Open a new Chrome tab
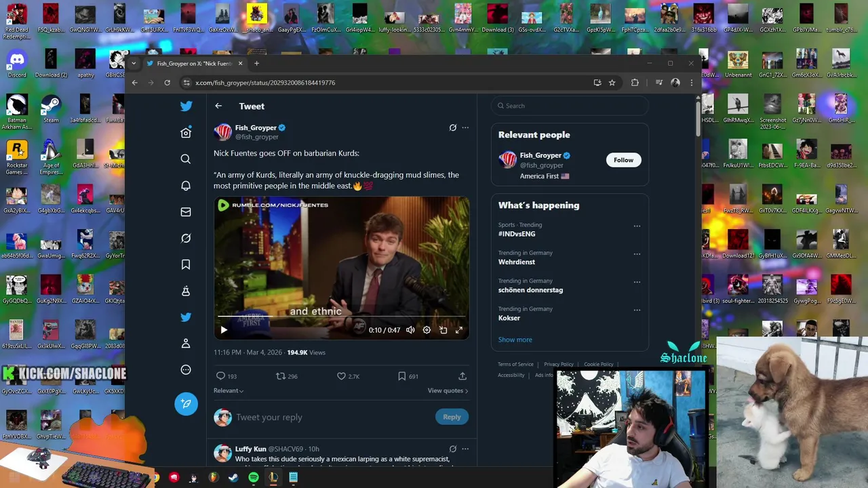This screenshot has width=868, height=488. (256, 63)
